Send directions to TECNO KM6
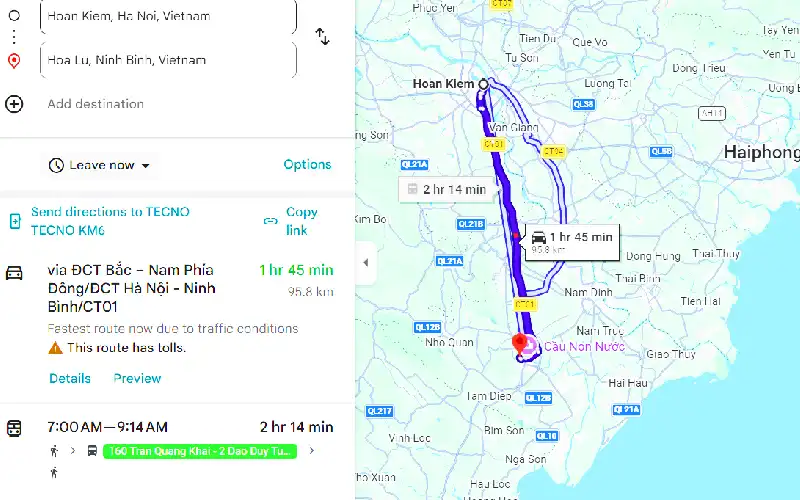 (110, 221)
